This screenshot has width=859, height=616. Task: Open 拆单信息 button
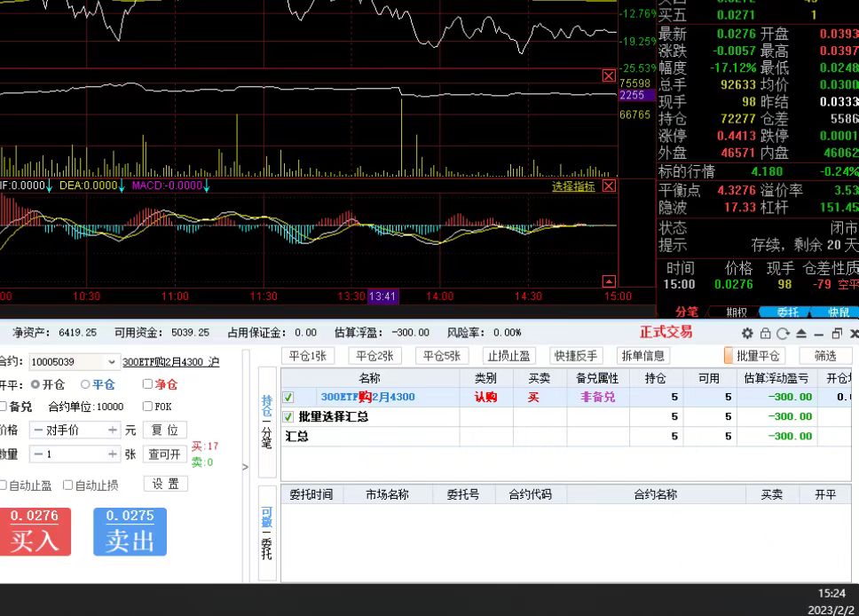click(x=643, y=356)
